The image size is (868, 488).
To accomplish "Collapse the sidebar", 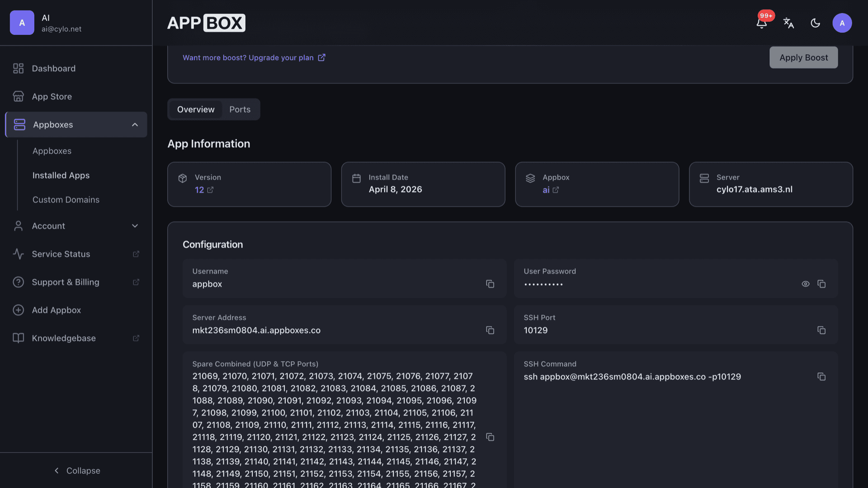I will pos(76,471).
